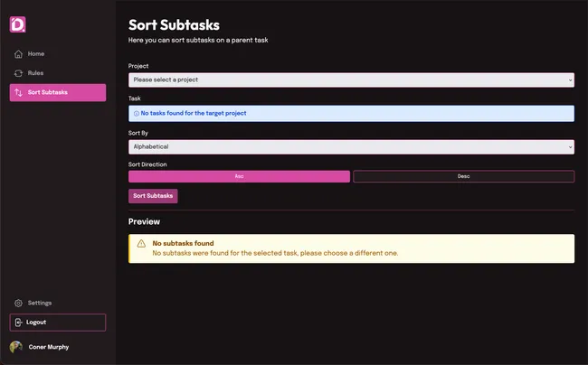Open the Home page in the sidebar
This screenshot has width=588, height=365.
[x=58, y=54]
